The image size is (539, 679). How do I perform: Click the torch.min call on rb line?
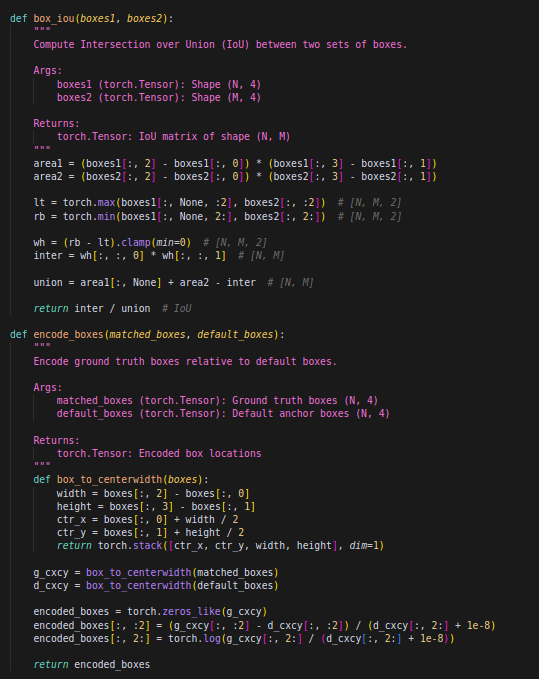89,217
